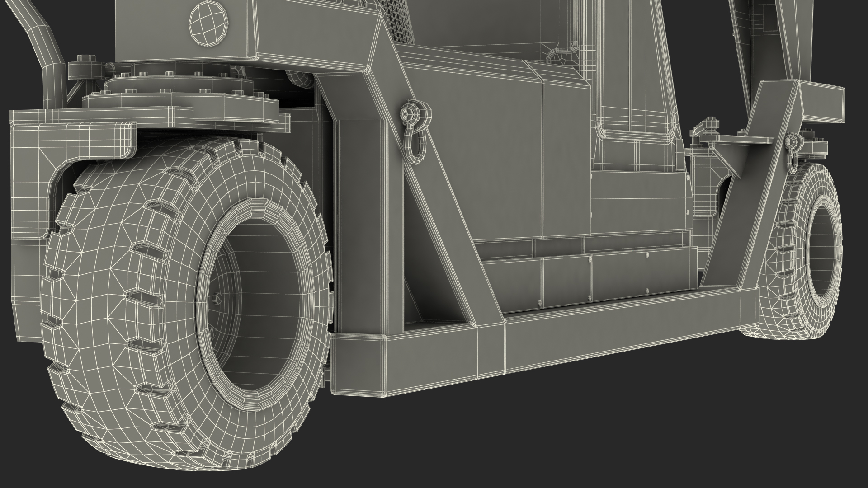Select the shackle hanging above rear wheel
Viewport: 868px width, 488px height.
(x=792, y=156)
